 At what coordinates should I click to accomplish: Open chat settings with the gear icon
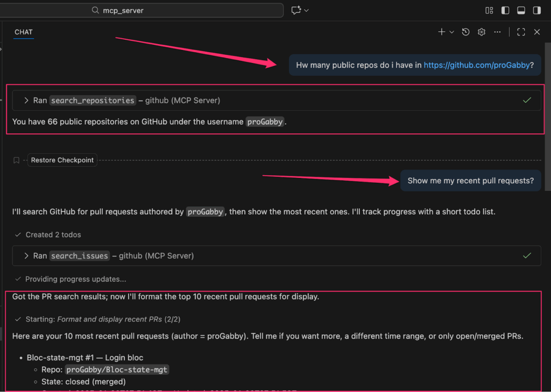(x=481, y=32)
